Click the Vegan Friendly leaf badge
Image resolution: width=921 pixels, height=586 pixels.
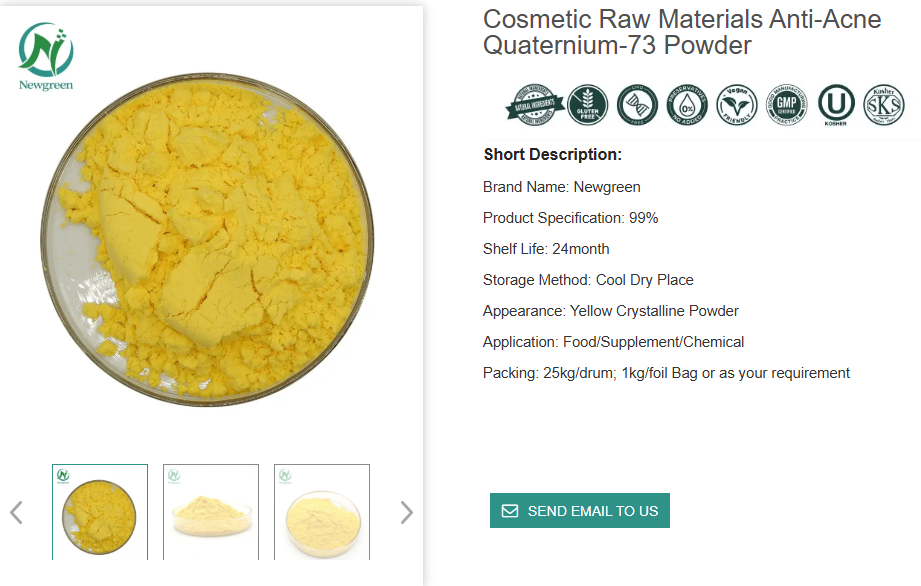point(737,105)
